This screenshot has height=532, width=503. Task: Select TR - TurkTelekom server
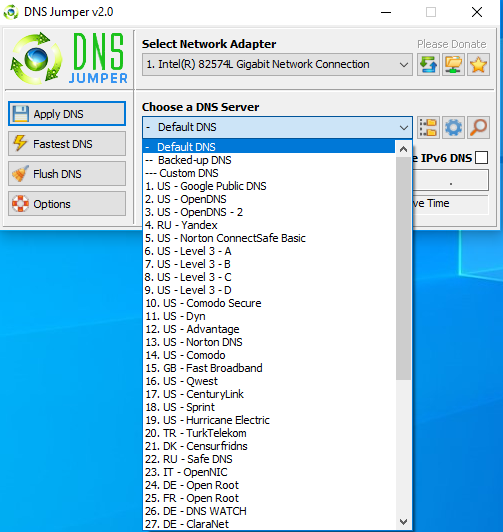coord(269,433)
